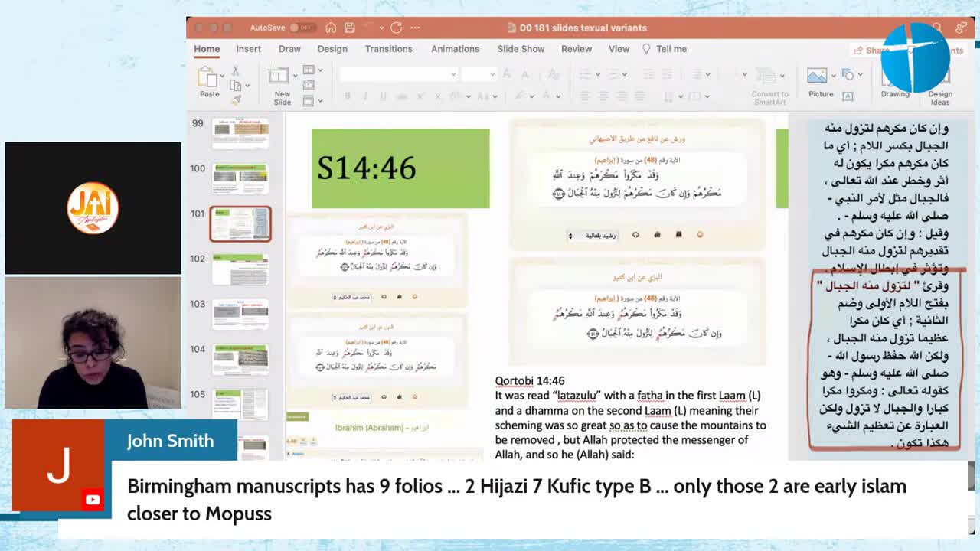
Task: Open the Design ribbon tab
Action: point(332,49)
